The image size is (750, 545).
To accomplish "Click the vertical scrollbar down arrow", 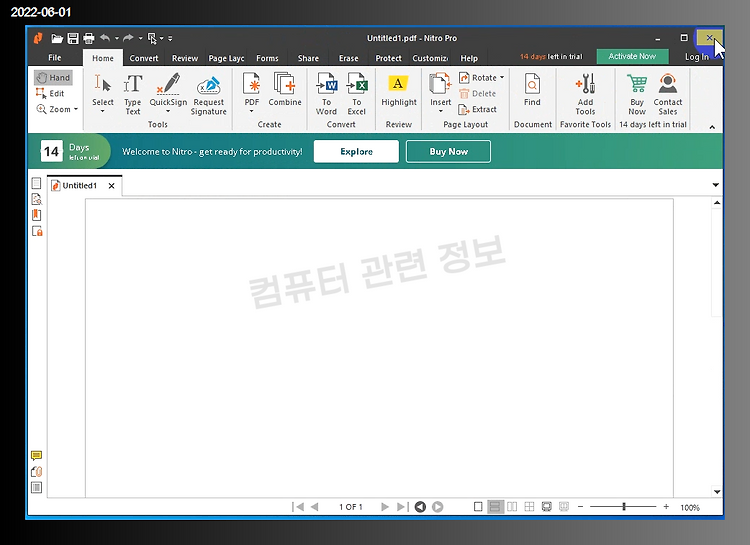I will [717, 491].
